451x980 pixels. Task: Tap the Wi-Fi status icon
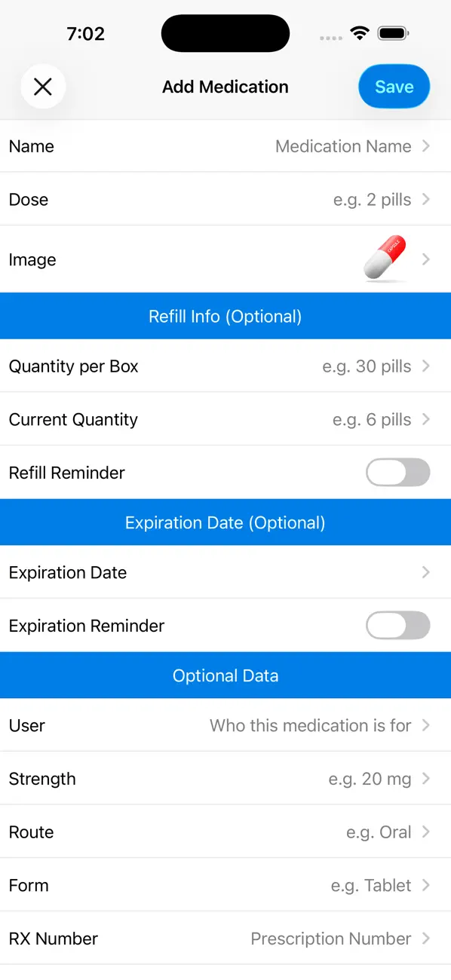360,33
